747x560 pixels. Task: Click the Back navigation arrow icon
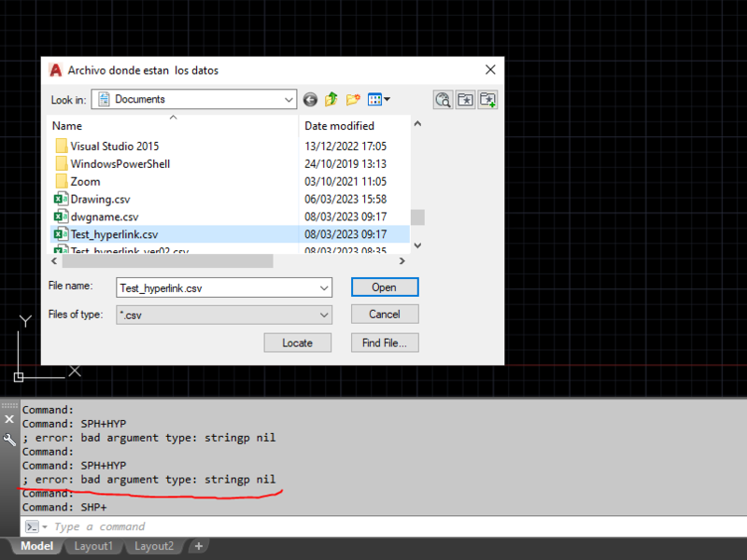310,99
